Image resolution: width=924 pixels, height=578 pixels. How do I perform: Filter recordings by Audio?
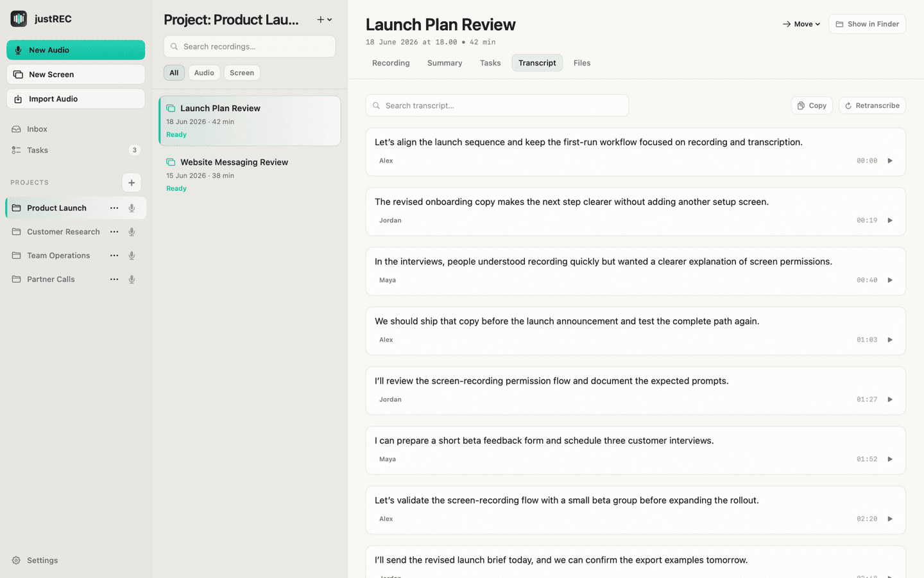pyautogui.click(x=204, y=73)
